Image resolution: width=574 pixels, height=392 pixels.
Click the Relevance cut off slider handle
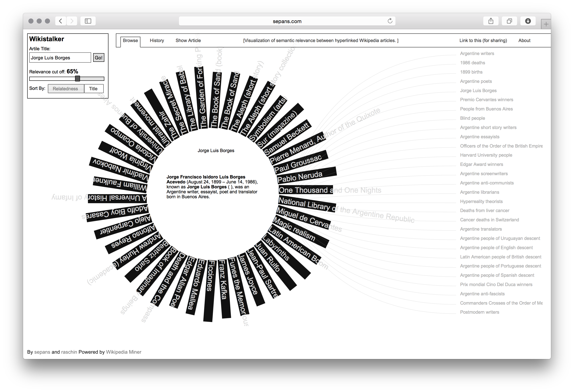pyautogui.click(x=78, y=79)
